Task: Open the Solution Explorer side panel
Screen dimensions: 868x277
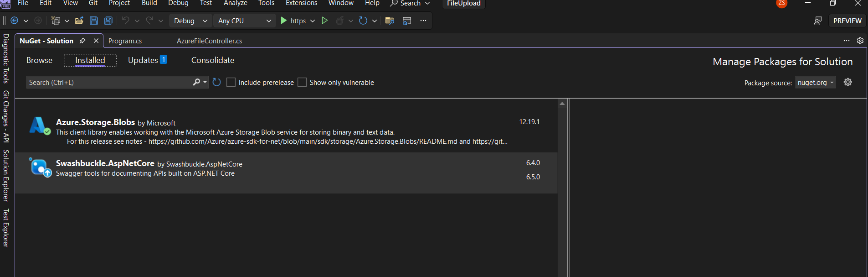Action: pos(6,176)
